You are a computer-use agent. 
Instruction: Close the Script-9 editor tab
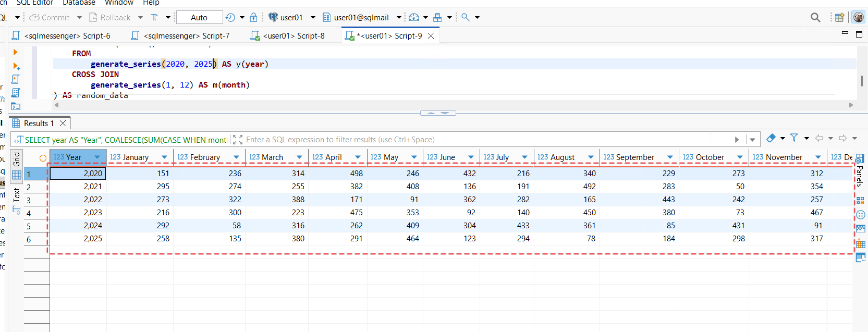pos(431,35)
